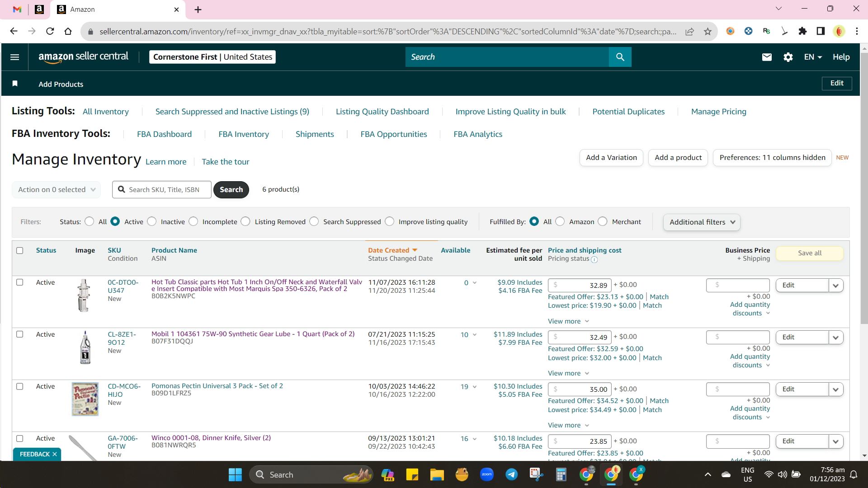This screenshot has height=488, width=868.
Task: Open the Snipping Tool from taskbar
Action: point(536,474)
